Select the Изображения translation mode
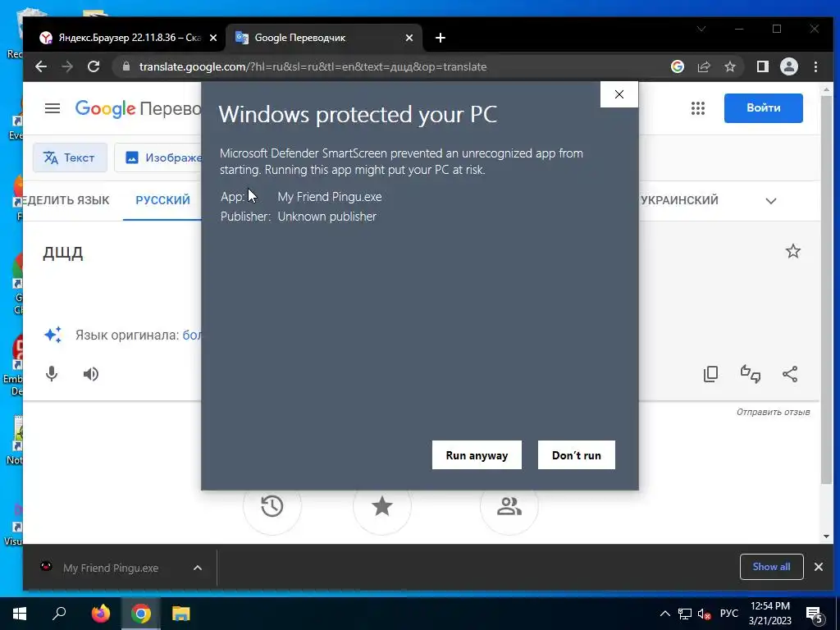This screenshot has width=840, height=630. pyautogui.click(x=158, y=157)
